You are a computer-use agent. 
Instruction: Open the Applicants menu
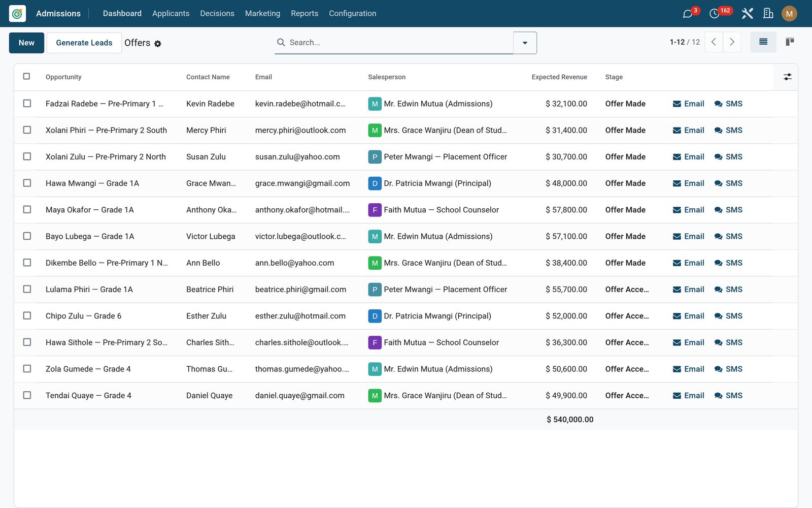171,14
